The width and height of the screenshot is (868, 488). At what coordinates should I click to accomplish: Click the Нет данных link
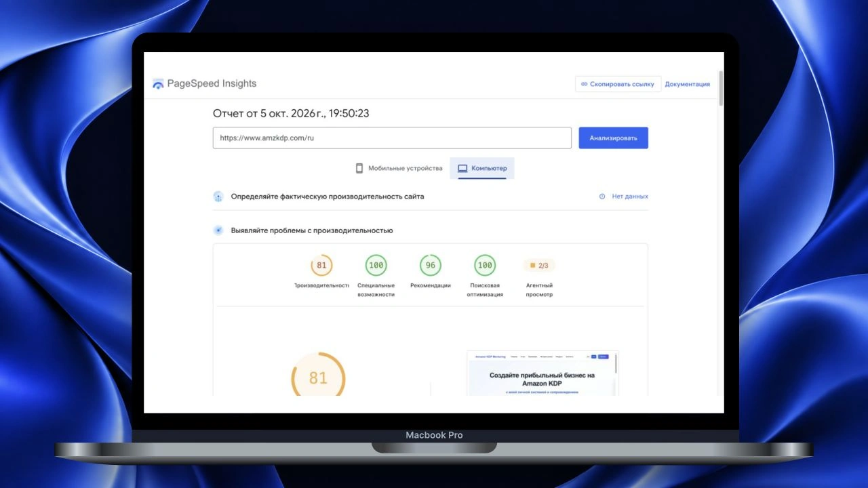point(630,197)
